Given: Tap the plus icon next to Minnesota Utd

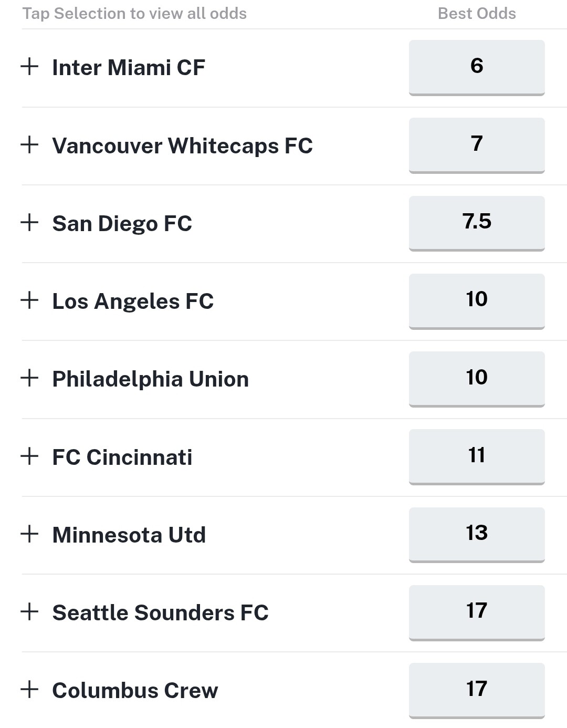Looking at the screenshot, I should point(29,534).
